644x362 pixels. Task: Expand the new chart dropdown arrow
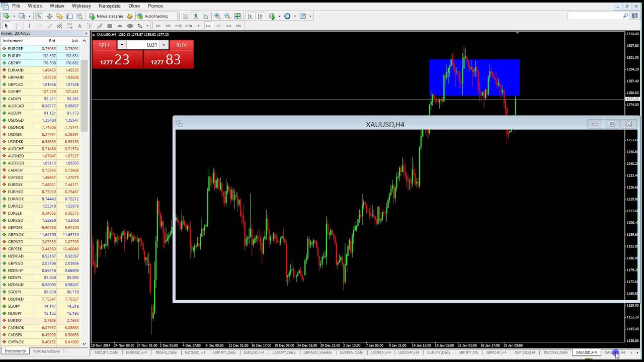pos(14,16)
